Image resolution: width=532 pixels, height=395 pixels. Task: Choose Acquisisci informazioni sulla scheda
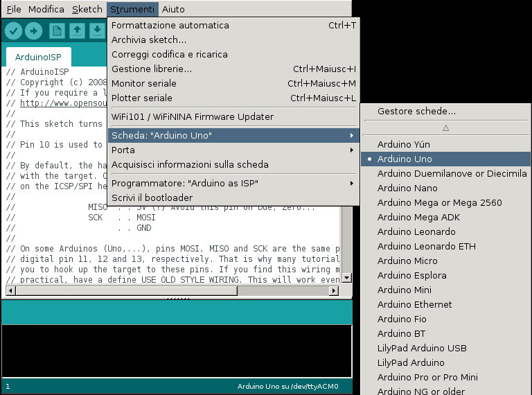[x=233, y=165]
